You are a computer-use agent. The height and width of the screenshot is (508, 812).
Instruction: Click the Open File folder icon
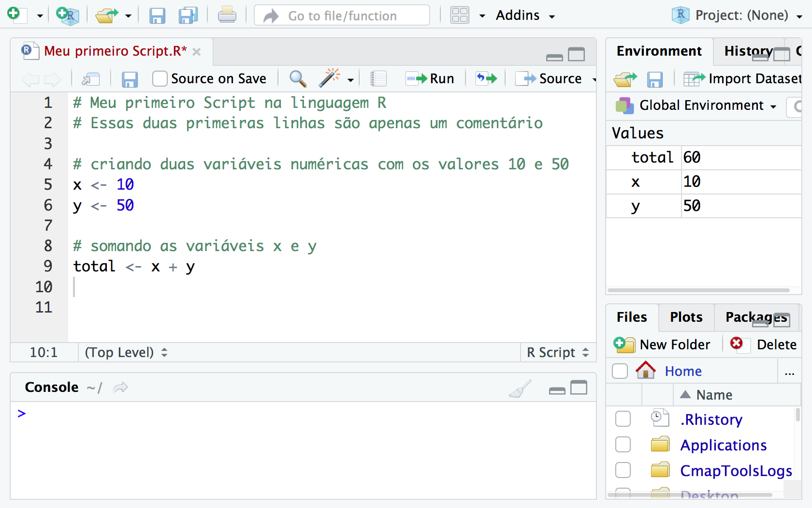click(106, 15)
